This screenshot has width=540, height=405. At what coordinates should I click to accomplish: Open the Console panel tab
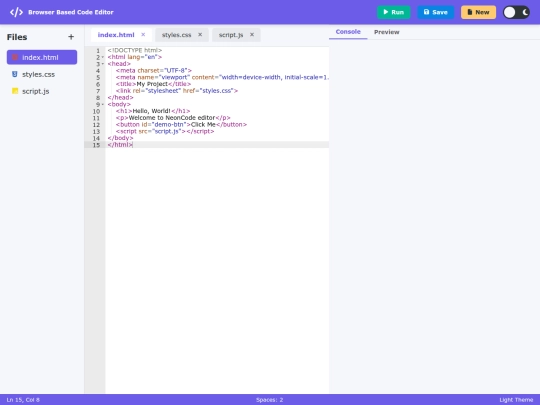pyautogui.click(x=348, y=32)
